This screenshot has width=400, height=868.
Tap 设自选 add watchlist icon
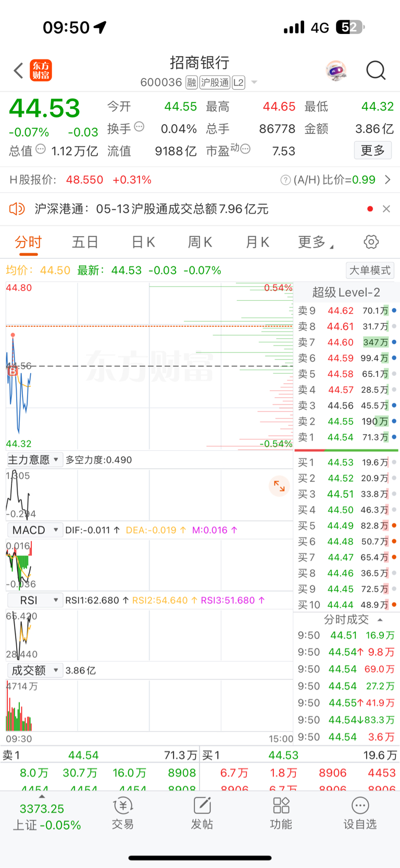(360, 813)
